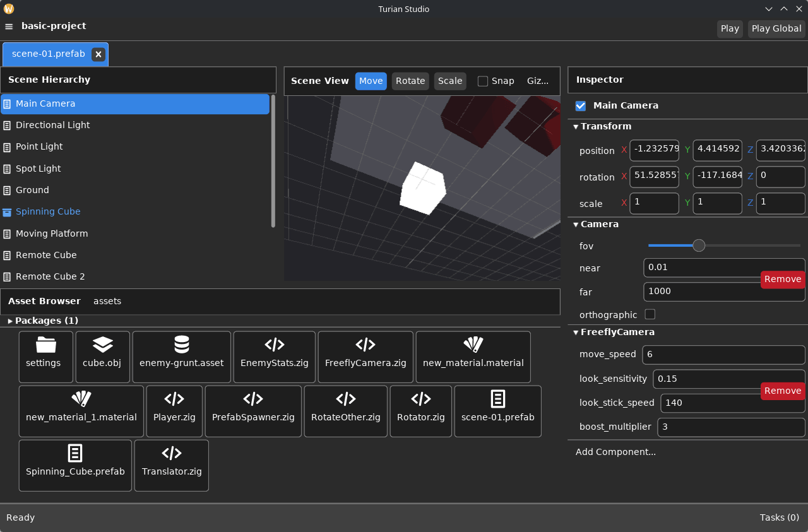Click the look_stick_speed input field
808x532 pixels.
coord(733,403)
